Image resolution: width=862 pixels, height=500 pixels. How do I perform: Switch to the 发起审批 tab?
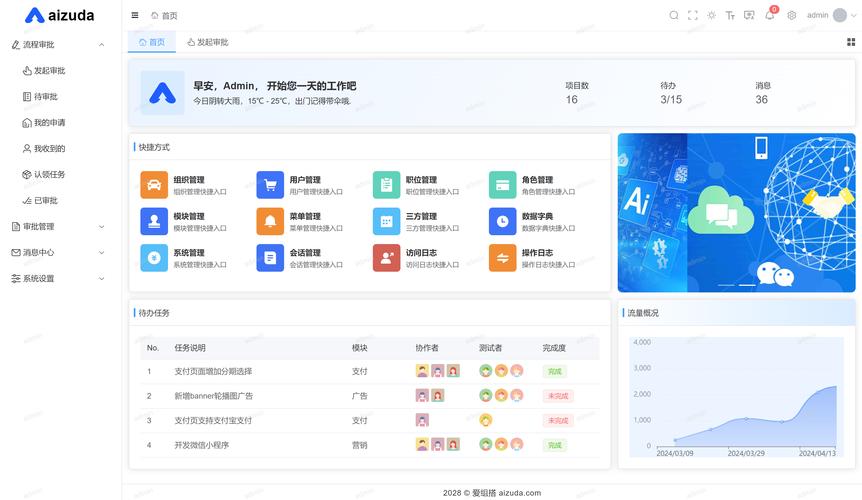tap(208, 42)
